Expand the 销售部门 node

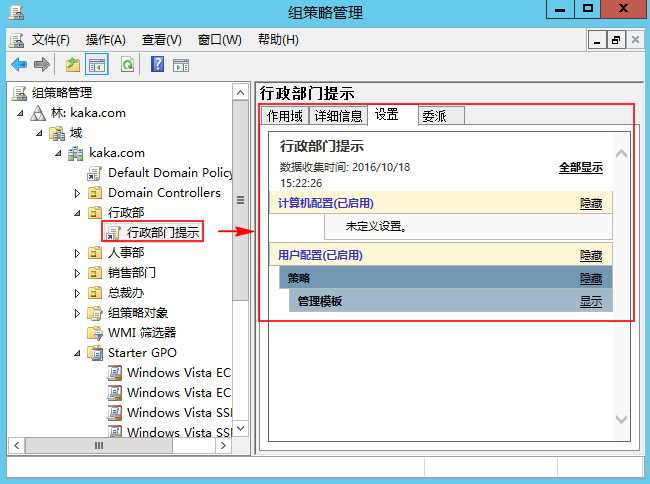[77, 273]
